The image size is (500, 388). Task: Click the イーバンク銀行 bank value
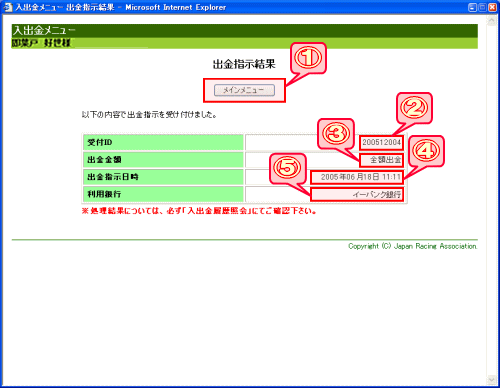click(x=377, y=194)
